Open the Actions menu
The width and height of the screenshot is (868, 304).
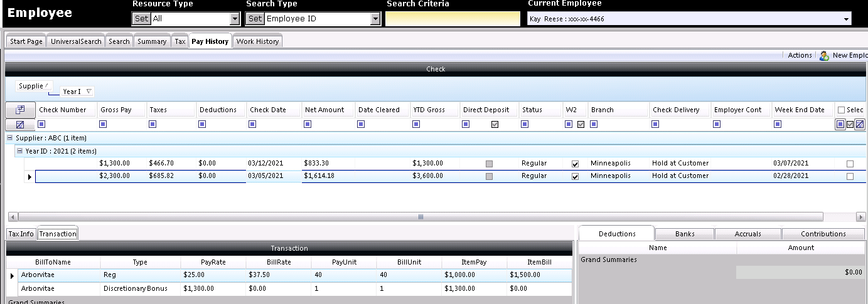tap(800, 56)
